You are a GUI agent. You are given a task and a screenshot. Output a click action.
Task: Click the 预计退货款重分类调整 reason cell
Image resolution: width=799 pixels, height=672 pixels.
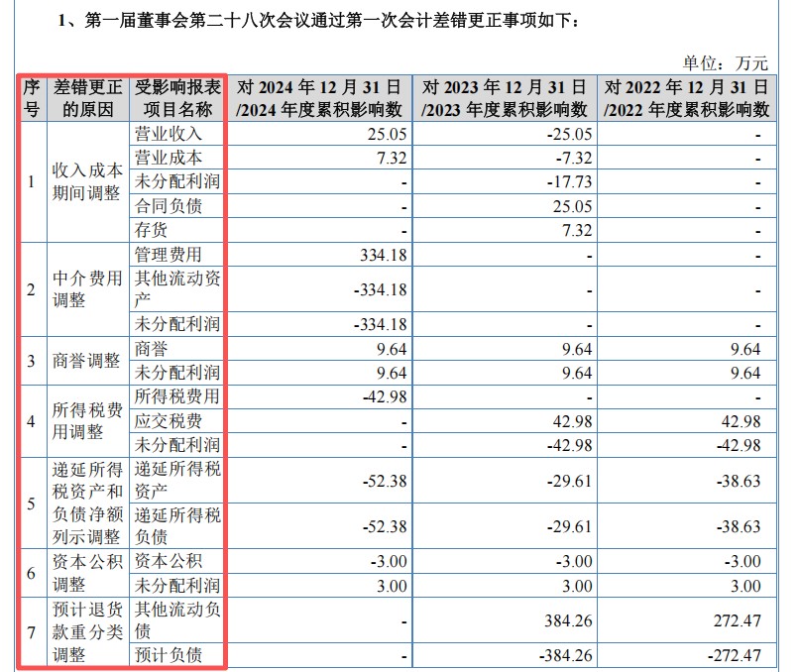pyautogui.click(x=88, y=630)
